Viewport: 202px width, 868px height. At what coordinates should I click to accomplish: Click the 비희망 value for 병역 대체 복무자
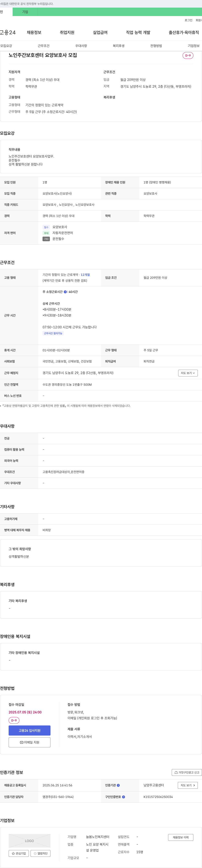[x=47, y=530]
